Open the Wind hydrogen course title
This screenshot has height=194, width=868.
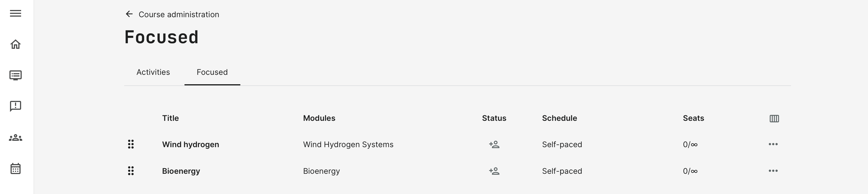[190, 145]
